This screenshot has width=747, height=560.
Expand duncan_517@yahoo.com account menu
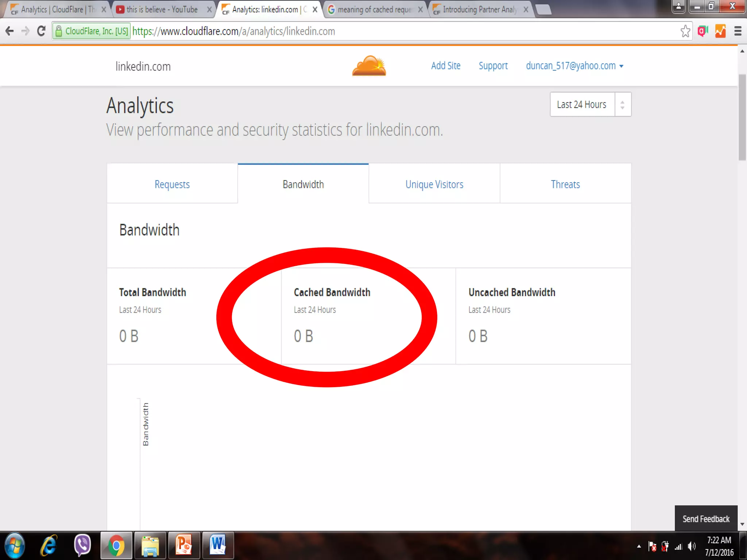(574, 66)
